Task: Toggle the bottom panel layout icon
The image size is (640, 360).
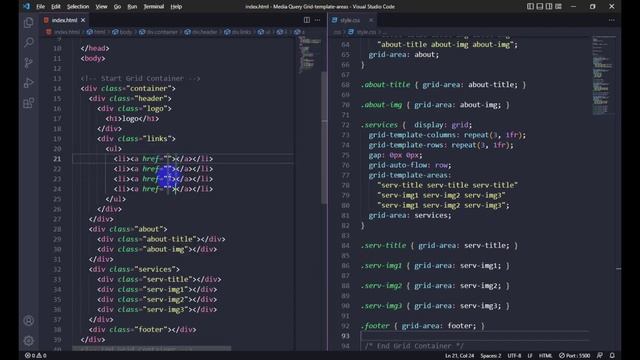Action: point(540,6)
